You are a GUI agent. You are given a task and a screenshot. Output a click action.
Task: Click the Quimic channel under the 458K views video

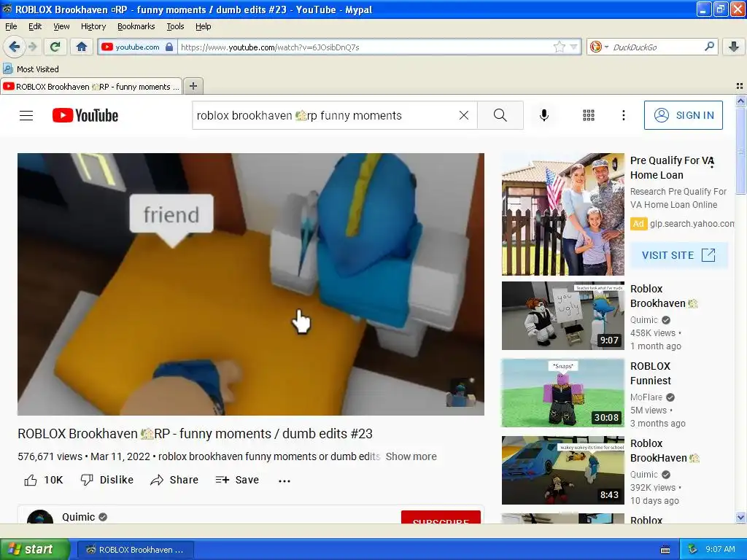644,320
